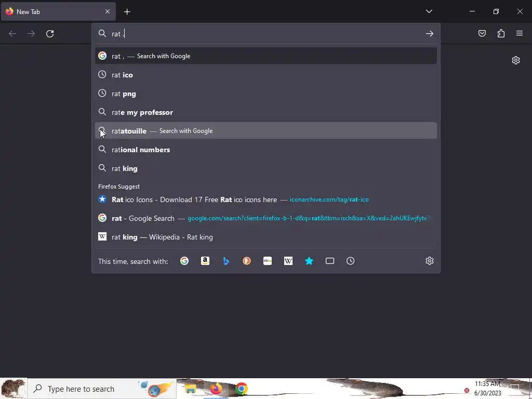Search in open Tabs icon
Viewport: 532px width, 399px height.
coord(330,261)
